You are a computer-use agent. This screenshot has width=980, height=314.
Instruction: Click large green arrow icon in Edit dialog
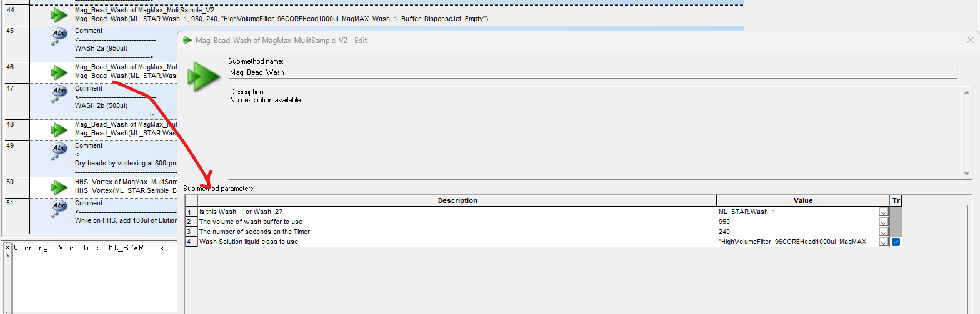pyautogui.click(x=205, y=77)
